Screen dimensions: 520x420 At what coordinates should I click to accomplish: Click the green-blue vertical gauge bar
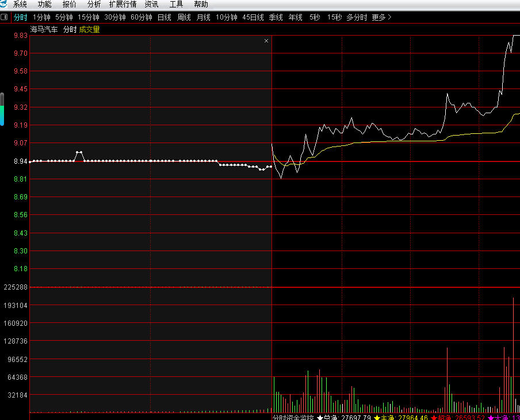point(2,109)
